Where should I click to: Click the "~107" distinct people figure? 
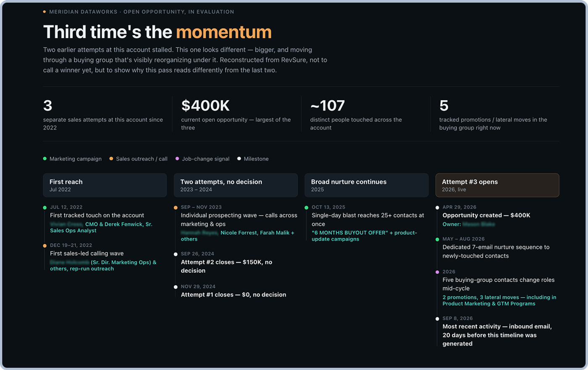click(328, 105)
